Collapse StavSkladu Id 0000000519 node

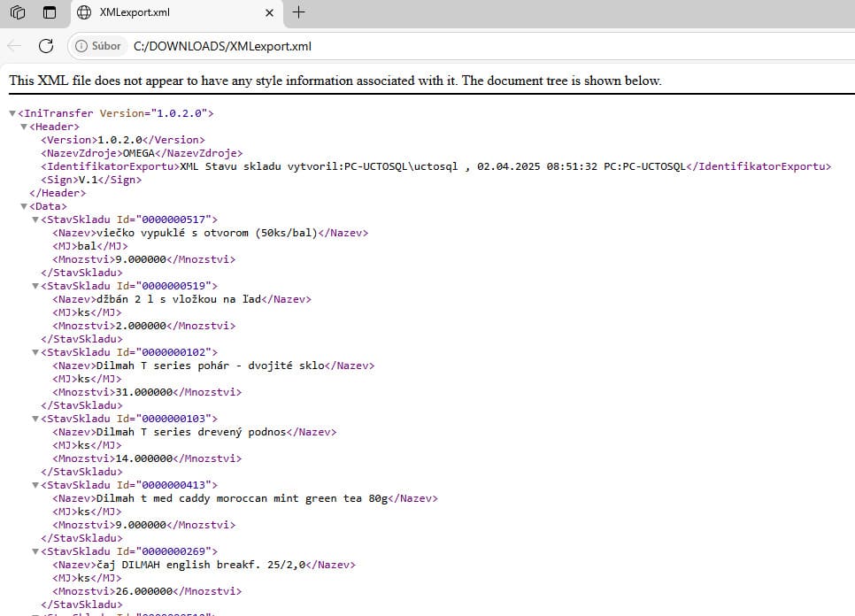(35, 286)
